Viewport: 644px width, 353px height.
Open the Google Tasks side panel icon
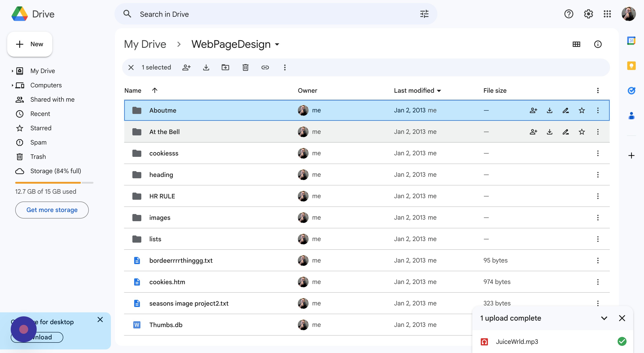coord(631,90)
